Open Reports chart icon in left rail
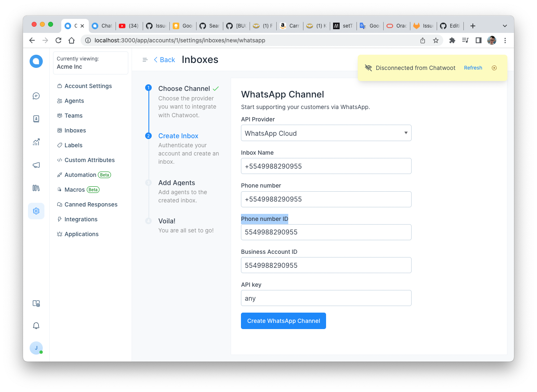 pos(36,142)
